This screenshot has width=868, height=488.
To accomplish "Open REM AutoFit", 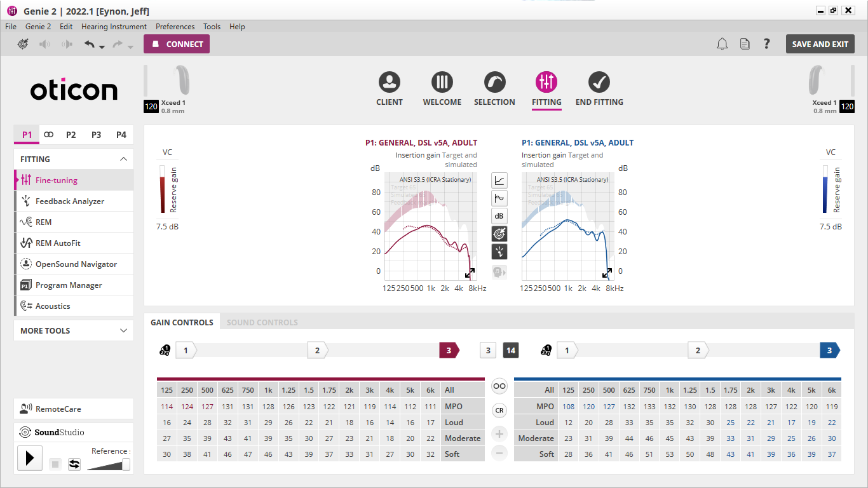I will (x=74, y=243).
